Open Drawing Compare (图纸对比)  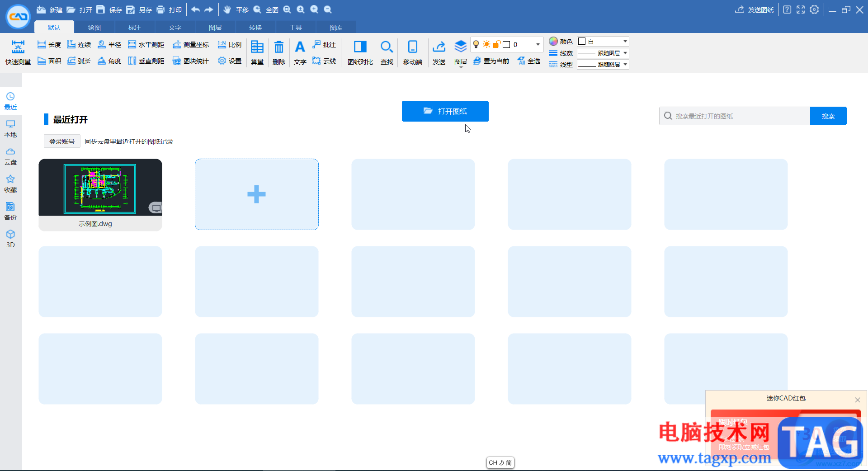pos(360,52)
